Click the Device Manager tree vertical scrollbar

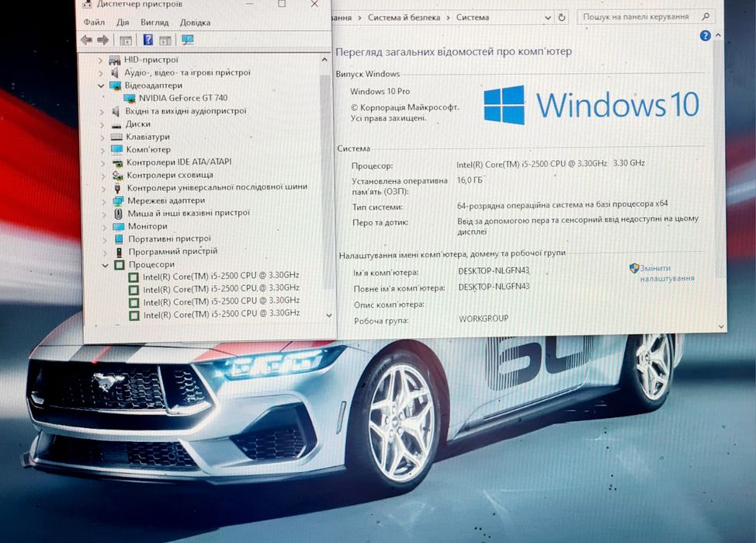point(325,181)
